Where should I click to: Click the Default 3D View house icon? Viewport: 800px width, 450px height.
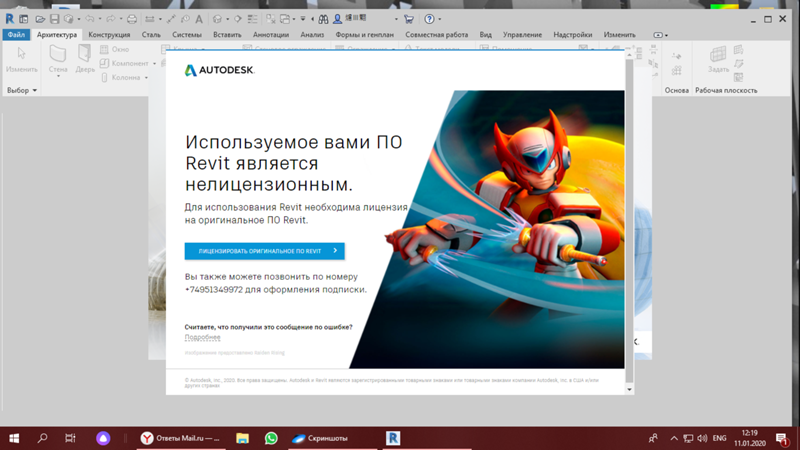click(x=217, y=19)
